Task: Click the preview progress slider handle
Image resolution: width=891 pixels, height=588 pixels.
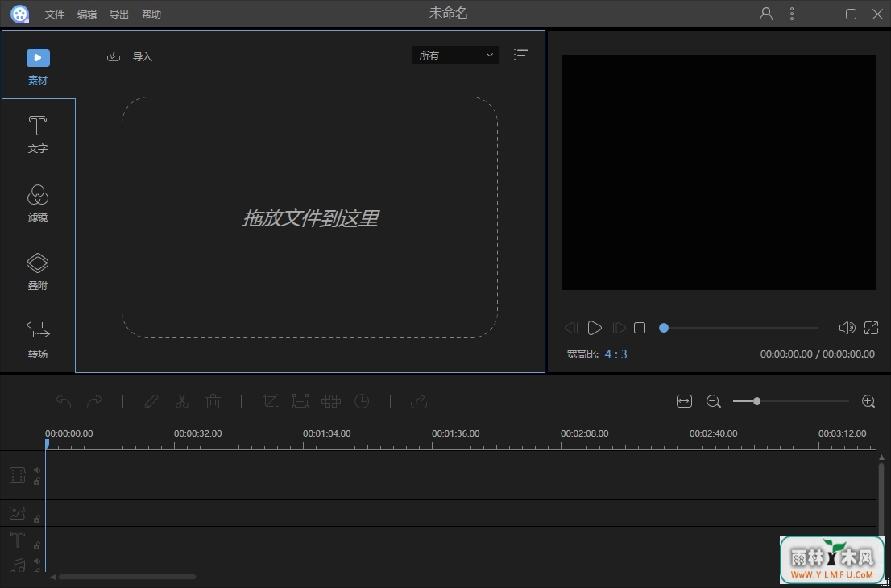Action: click(x=664, y=328)
